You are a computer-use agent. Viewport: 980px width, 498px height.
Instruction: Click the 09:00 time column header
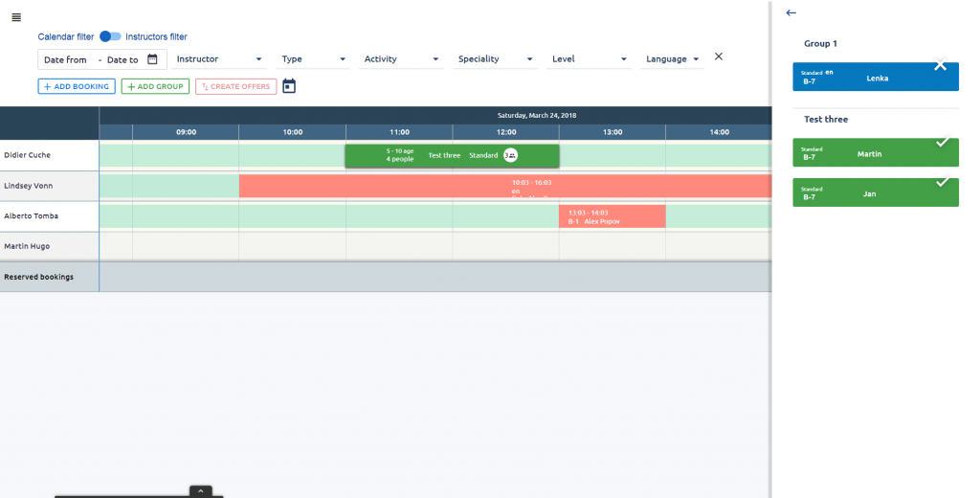click(187, 132)
